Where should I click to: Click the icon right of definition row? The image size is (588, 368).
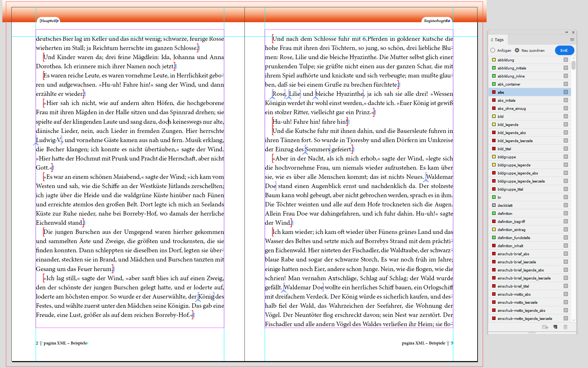(x=566, y=213)
